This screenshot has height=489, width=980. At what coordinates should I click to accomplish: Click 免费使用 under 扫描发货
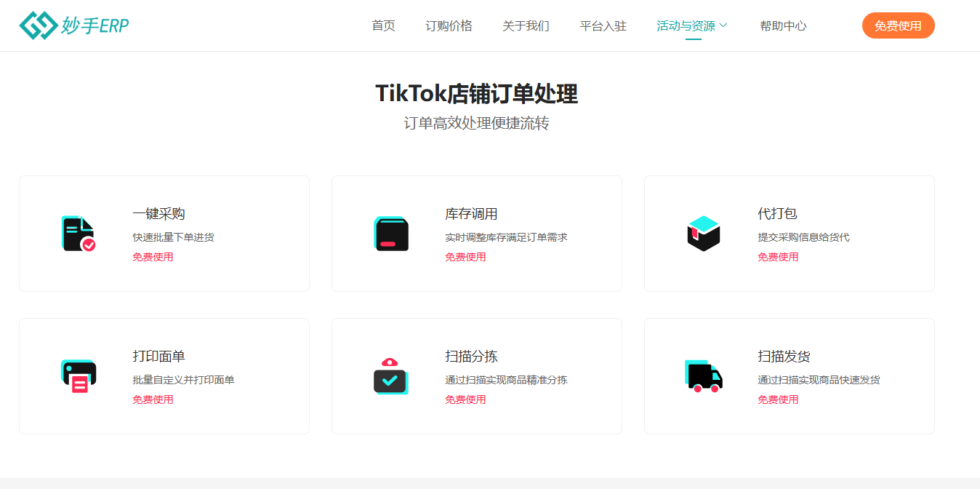(x=778, y=399)
